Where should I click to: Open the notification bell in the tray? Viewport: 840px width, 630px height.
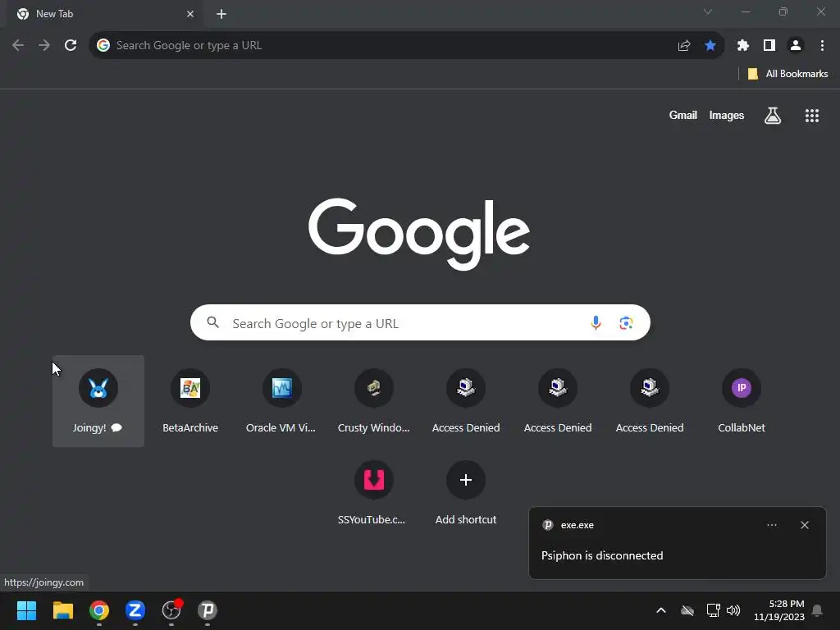pyautogui.click(x=818, y=610)
